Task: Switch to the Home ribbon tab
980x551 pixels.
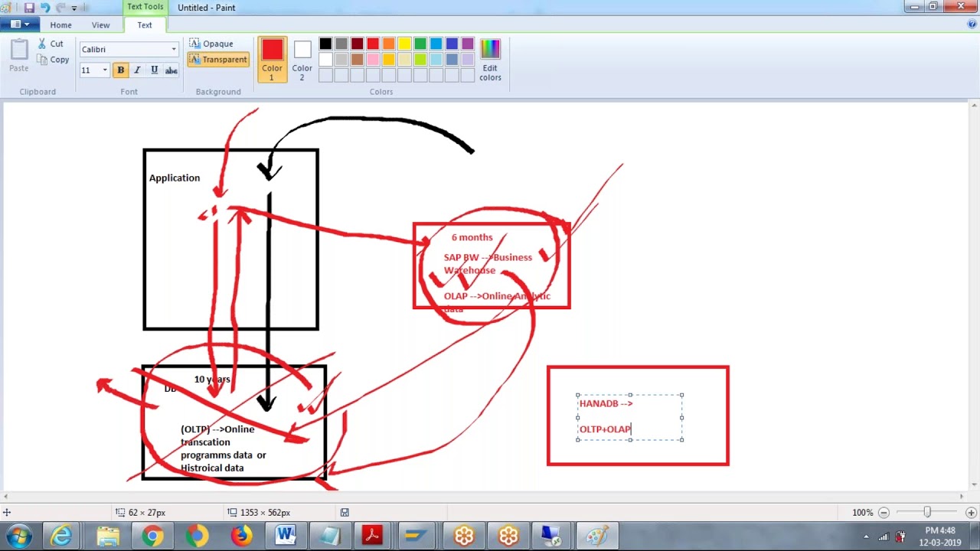Action: 60,25
